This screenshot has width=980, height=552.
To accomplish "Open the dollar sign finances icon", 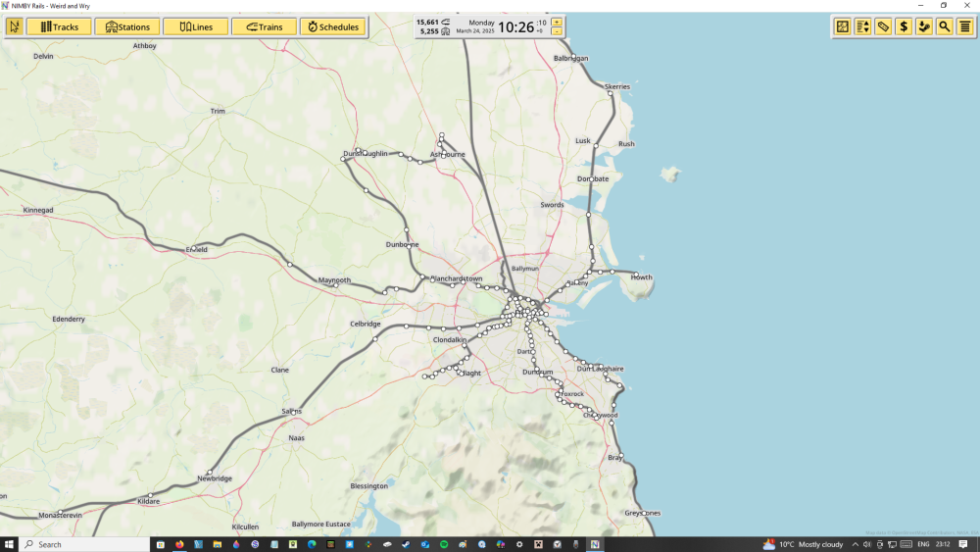I will click(x=904, y=26).
